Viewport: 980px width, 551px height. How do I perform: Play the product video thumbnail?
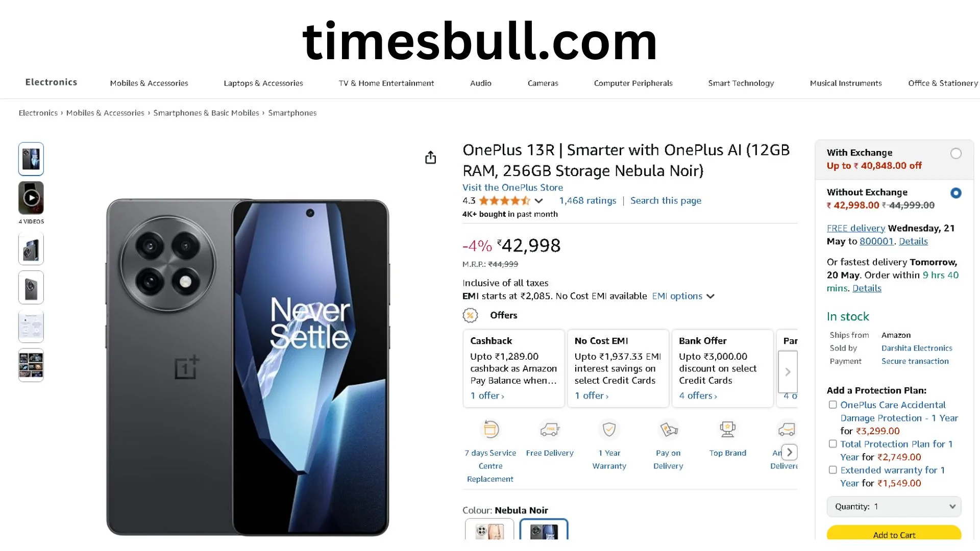pyautogui.click(x=31, y=198)
